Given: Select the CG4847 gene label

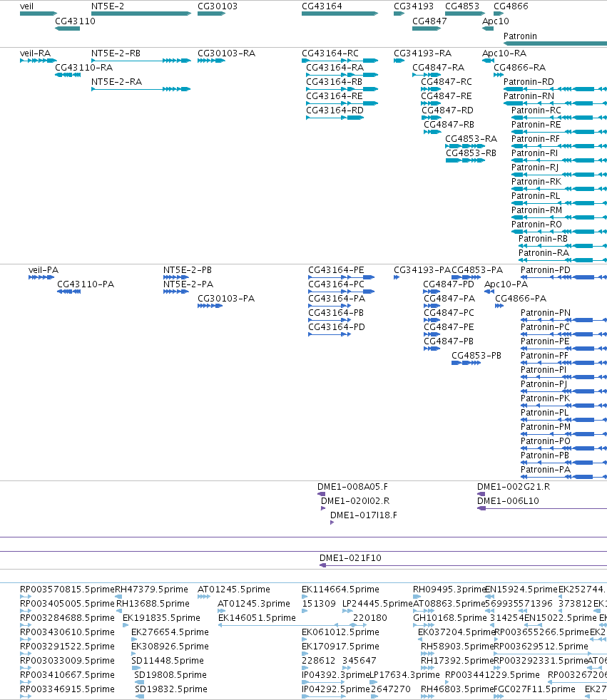Looking at the screenshot, I should [x=429, y=21].
